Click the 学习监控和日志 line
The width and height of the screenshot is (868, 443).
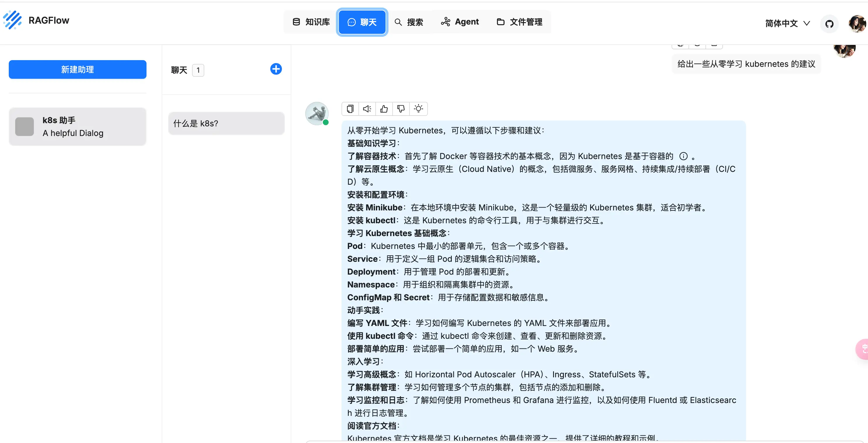tap(542, 406)
